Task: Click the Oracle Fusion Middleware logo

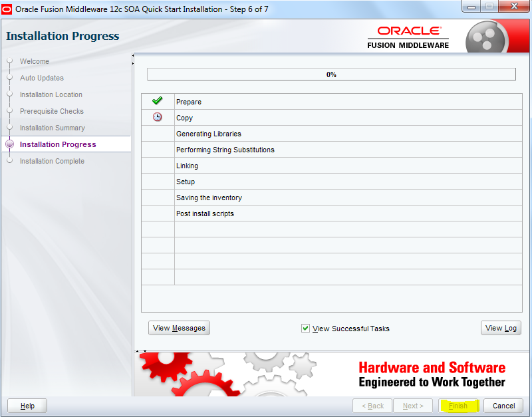Action: coord(410,35)
